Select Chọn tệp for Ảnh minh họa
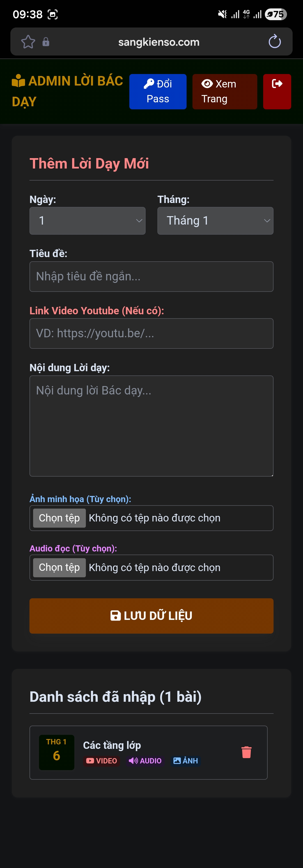The height and width of the screenshot is (868, 303). tap(59, 518)
